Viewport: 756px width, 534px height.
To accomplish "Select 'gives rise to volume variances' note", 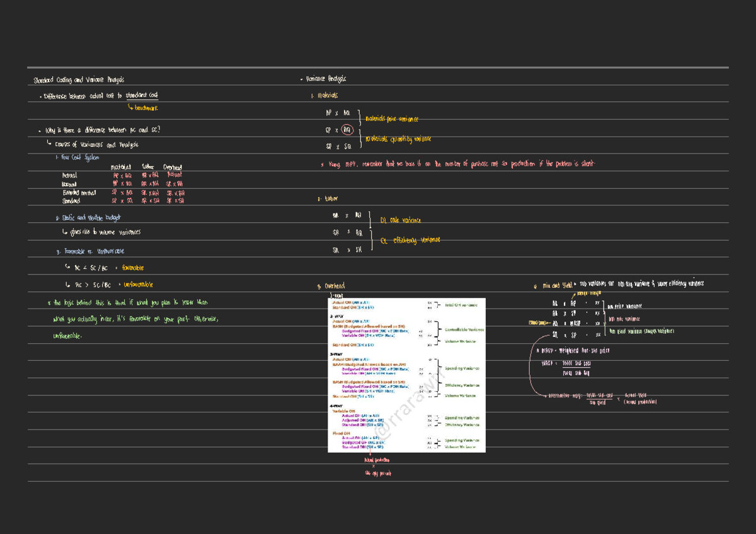I will [x=103, y=232].
